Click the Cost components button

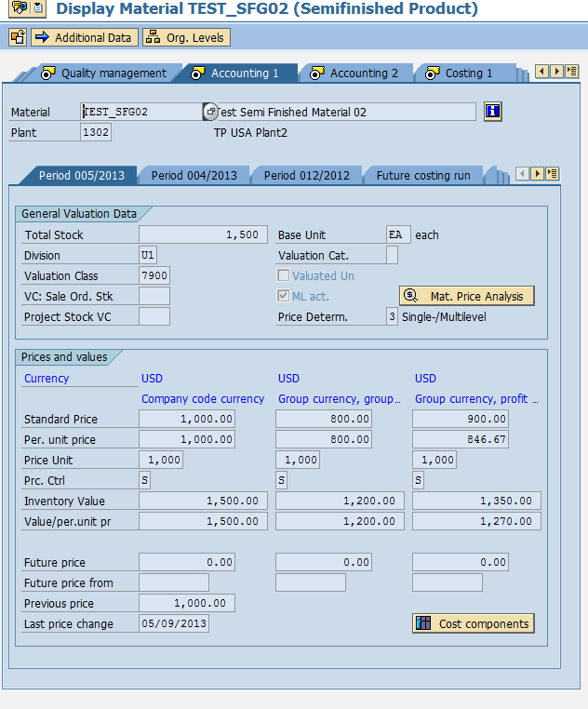(x=474, y=624)
